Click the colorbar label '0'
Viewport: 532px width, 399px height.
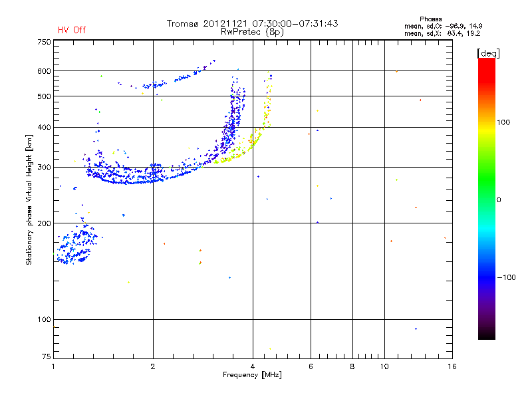(499, 200)
